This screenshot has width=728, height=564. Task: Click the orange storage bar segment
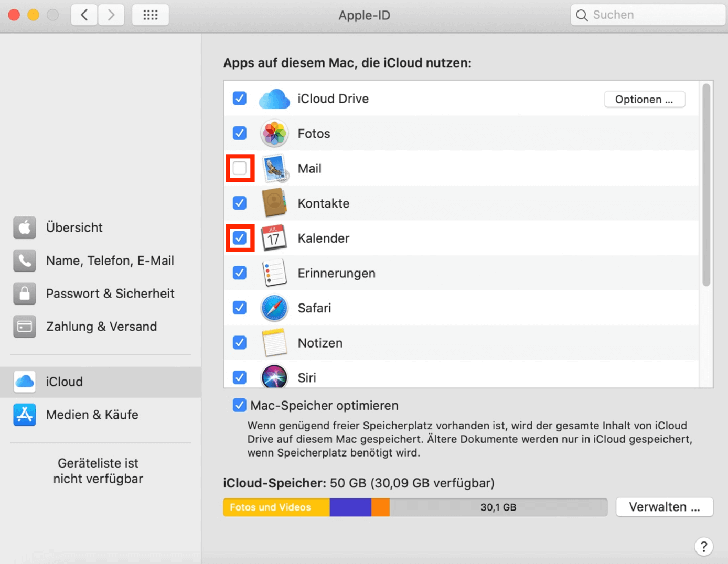click(x=380, y=507)
